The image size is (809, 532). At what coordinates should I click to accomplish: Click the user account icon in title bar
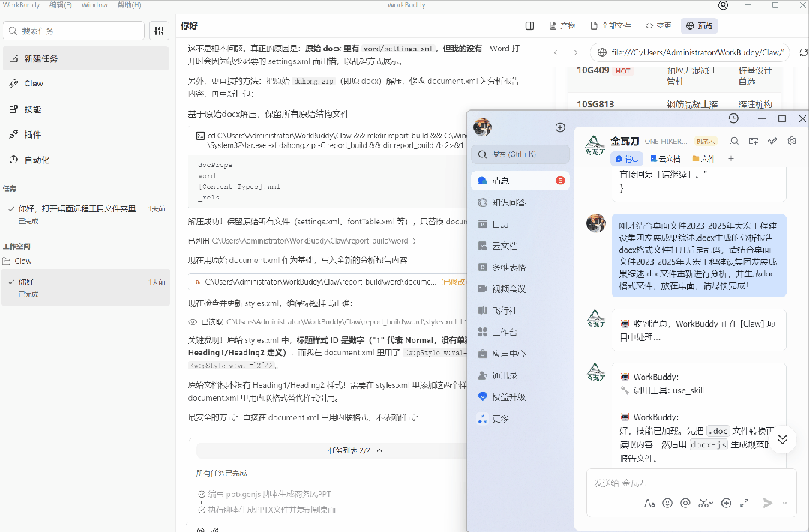point(724,5)
